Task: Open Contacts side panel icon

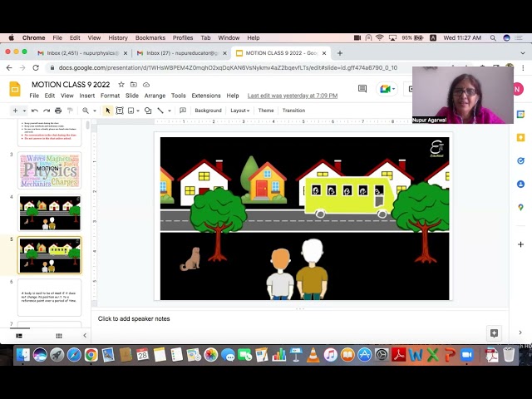Action: coord(520,185)
